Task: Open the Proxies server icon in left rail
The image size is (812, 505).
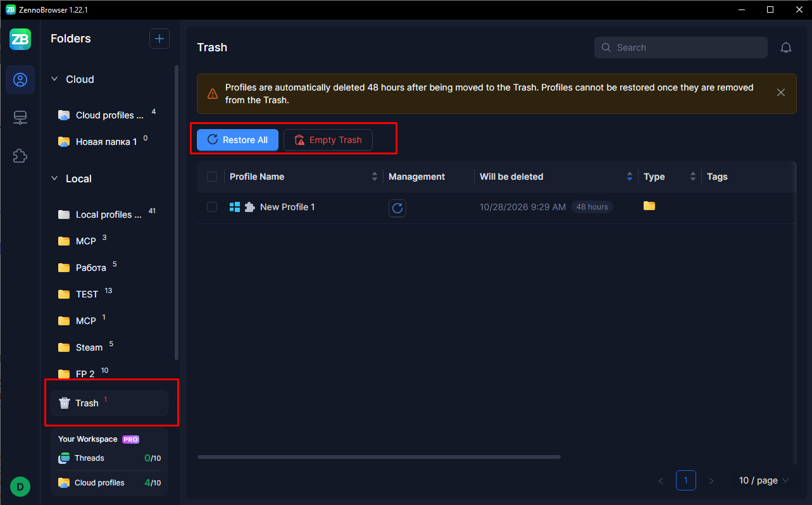Action: click(20, 118)
